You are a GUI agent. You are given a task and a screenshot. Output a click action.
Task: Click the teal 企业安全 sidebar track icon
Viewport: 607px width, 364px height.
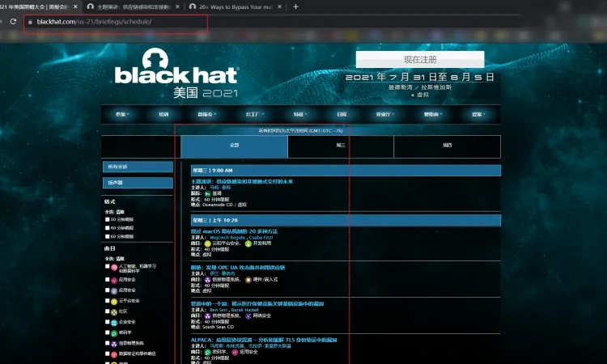(x=114, y=323)
